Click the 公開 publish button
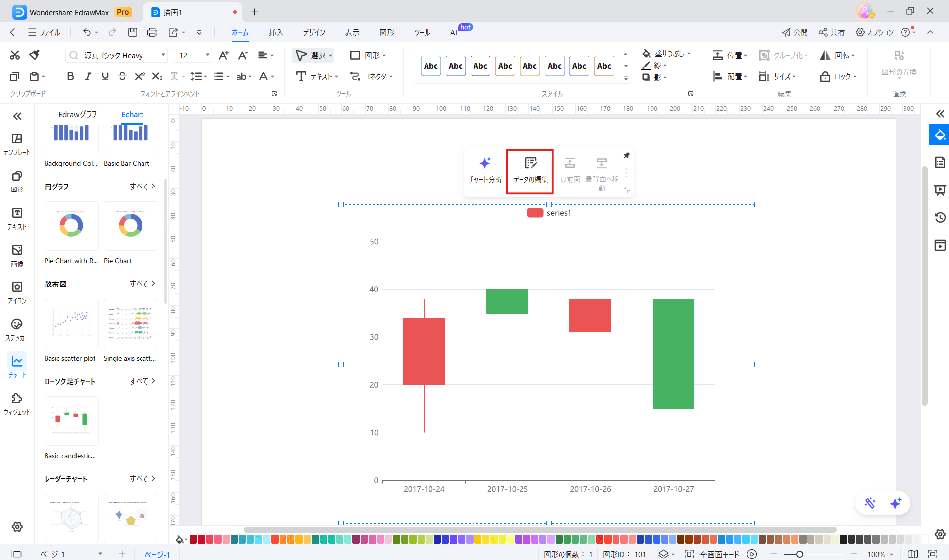 pos(795,32)
